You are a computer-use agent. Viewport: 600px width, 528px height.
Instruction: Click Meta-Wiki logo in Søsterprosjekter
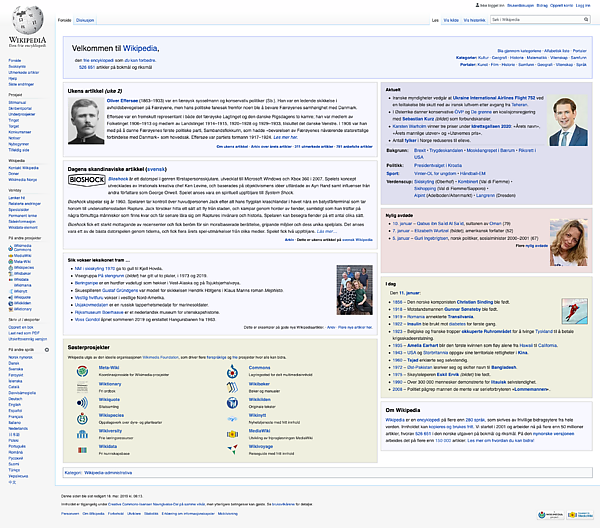(x=82, y=370)
